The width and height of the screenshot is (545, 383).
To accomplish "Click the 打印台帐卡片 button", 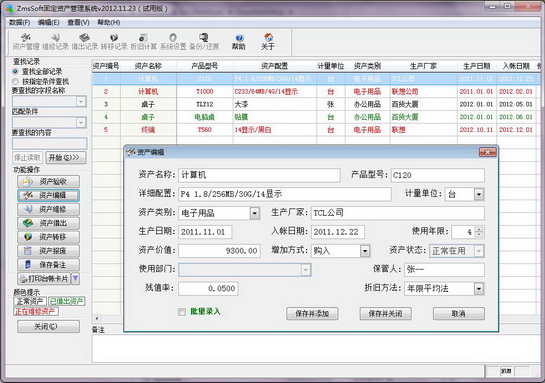I will (44, 279).
